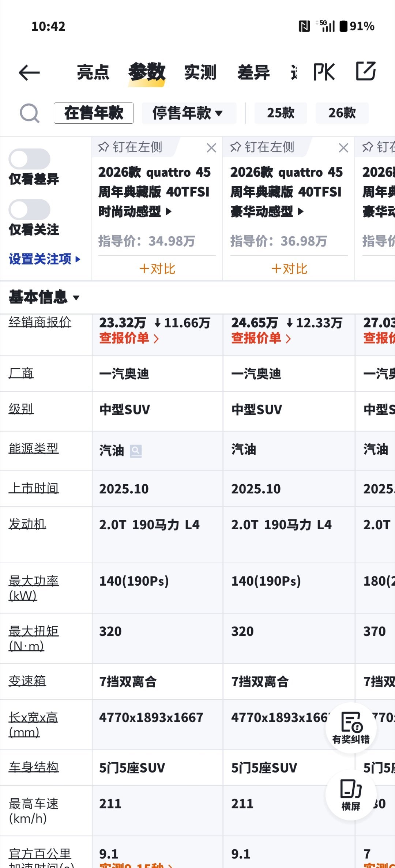395x868 pixels.
Task: Tap the back arrow icon
Action: [29, 72]
